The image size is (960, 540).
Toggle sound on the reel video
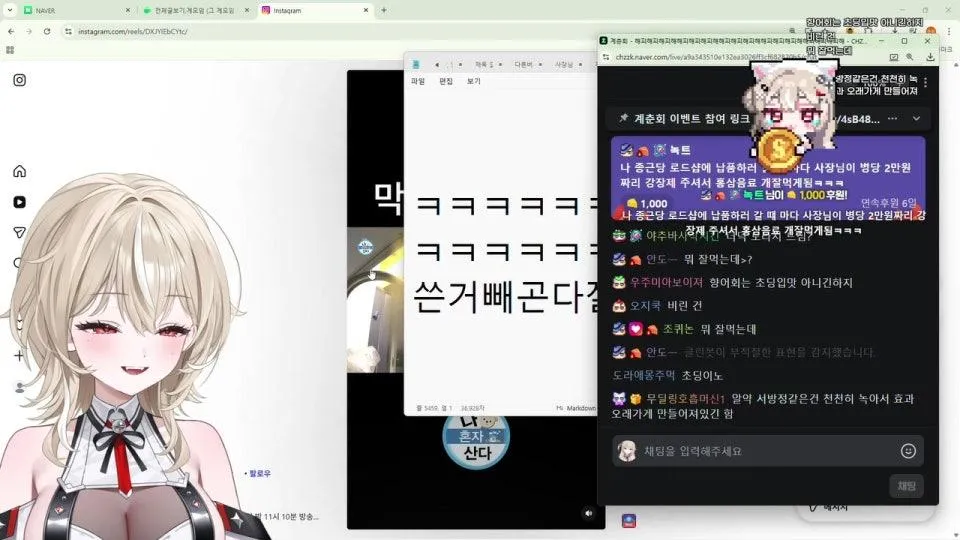pyautogui.click(x=588, y=513)
